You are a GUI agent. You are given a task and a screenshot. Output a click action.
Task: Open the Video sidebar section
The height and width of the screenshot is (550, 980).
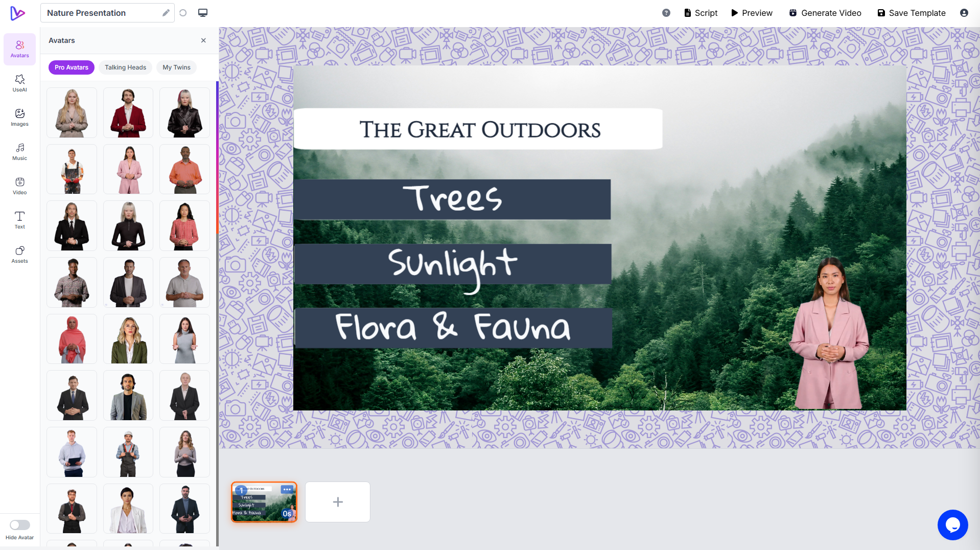point(19,186)
